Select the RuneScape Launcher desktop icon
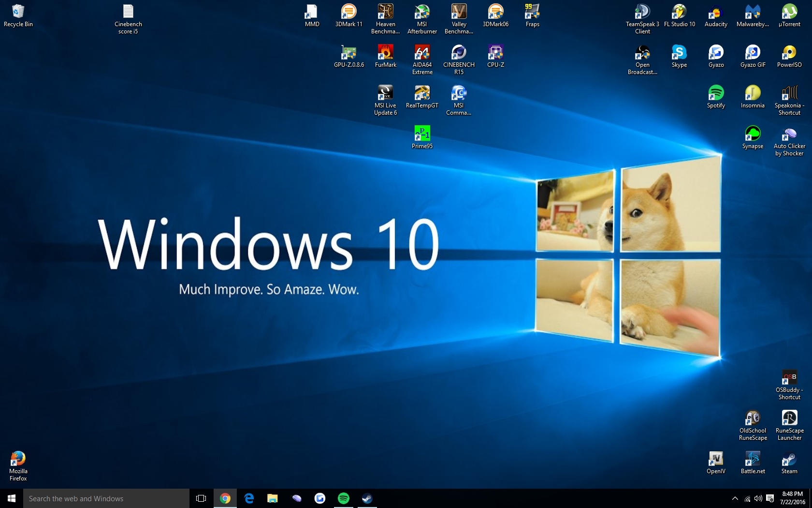Viewport: 812px width, 508px height. click(x=789, y=426)
